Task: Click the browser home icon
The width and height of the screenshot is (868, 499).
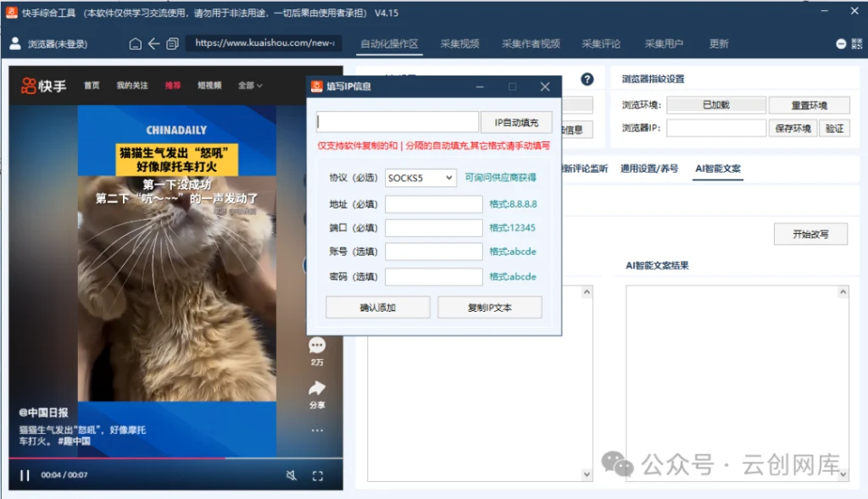Action: coord(135,44)
